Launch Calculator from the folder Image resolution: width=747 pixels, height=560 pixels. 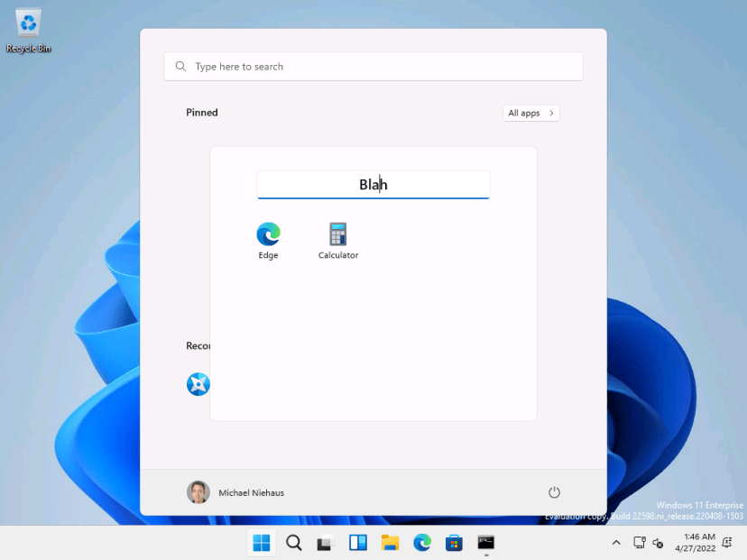pos(337,234)
